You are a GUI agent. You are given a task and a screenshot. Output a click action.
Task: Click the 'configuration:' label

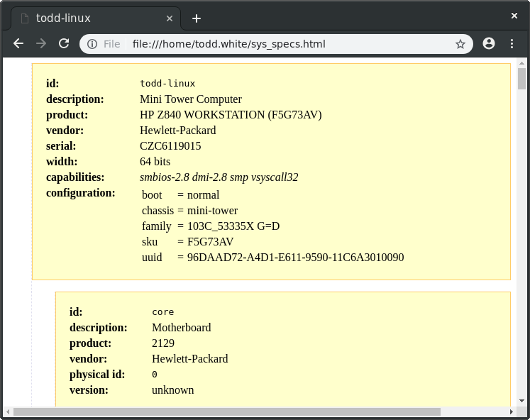pyautogui.click(x=80, y=192)
